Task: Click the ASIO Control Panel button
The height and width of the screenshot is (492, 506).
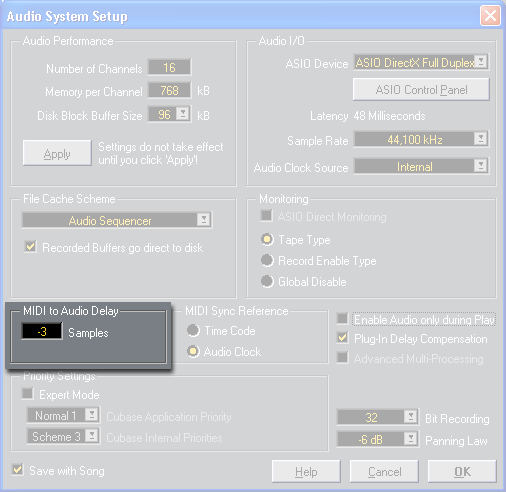Action: (421, 90)
